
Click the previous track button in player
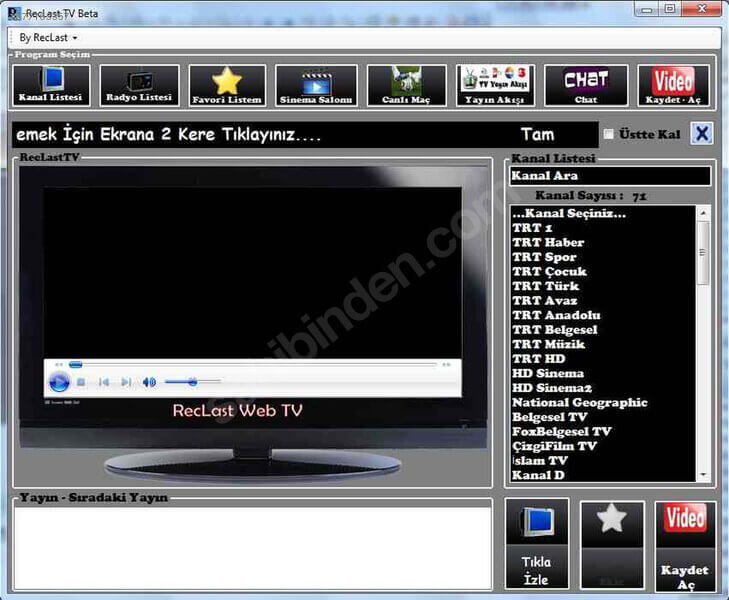coord(104,382)
